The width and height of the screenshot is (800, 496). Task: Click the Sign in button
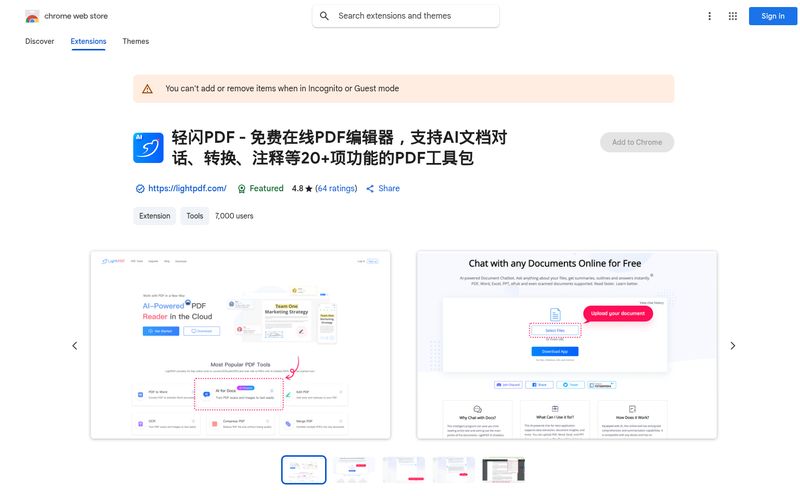772,16
